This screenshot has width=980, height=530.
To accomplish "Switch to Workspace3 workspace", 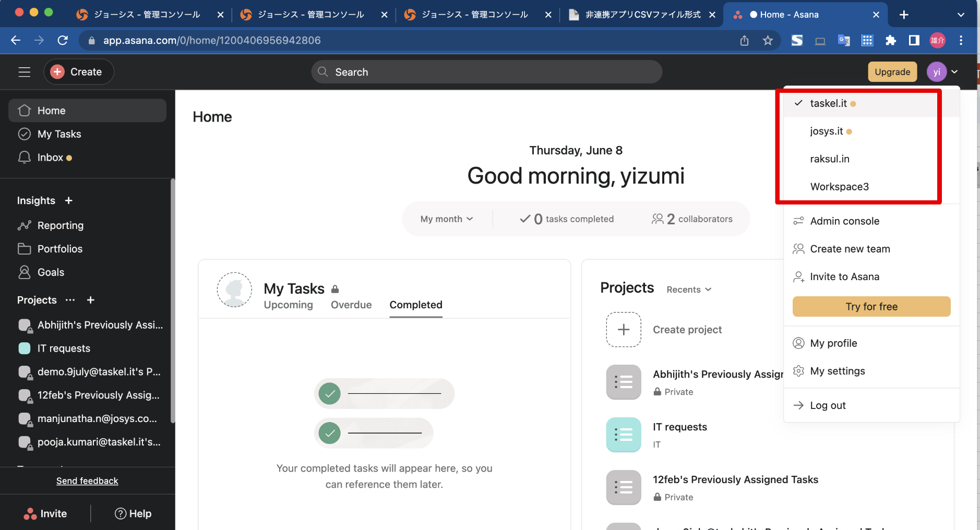I will point(839,187).
